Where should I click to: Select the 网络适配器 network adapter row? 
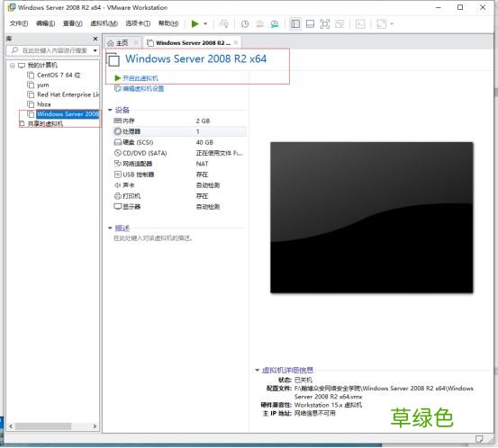pos(179,164)
